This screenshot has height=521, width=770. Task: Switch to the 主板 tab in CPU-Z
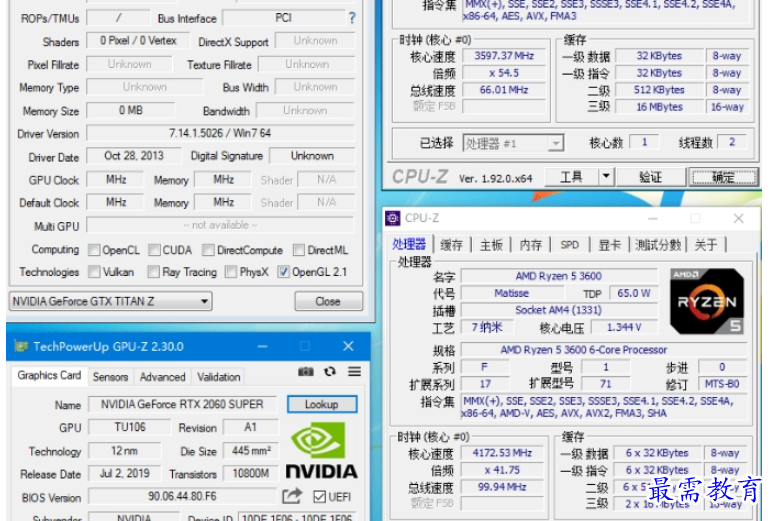[491, 245]
